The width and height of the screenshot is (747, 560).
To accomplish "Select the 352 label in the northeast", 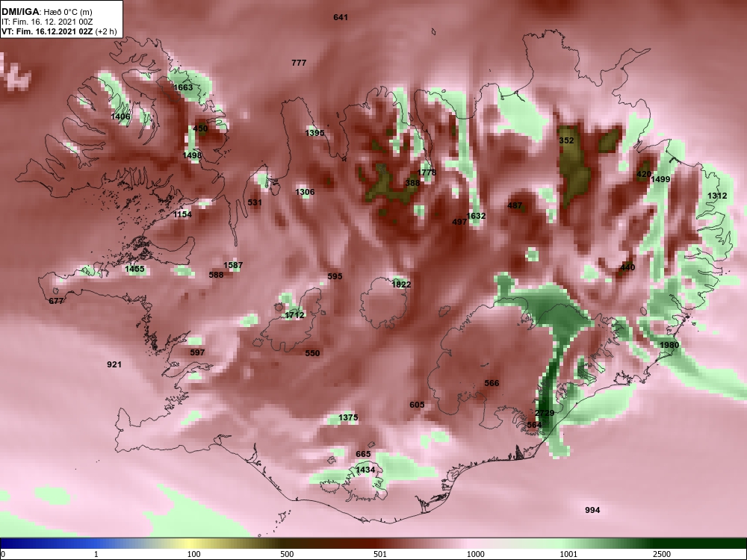I will click(x=566, y=140).
